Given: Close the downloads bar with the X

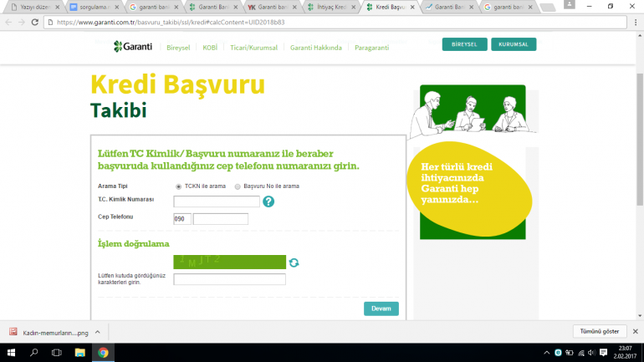Looking at the screenshot, I should pos(636,331).
